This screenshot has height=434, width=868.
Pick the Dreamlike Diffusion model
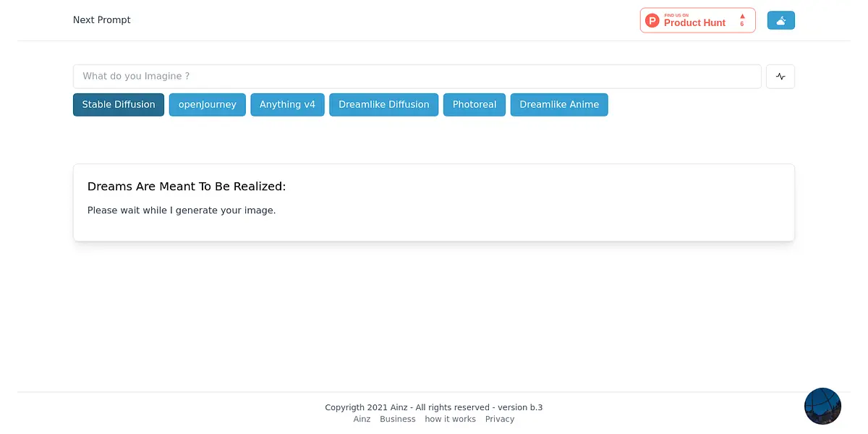[x=383, y=105]
